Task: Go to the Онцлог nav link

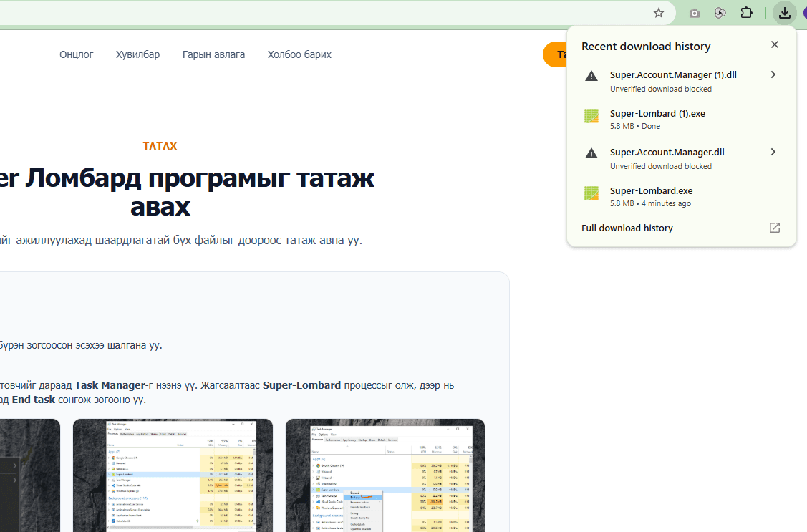Action: pyautogui.click(x=76, y=54)
